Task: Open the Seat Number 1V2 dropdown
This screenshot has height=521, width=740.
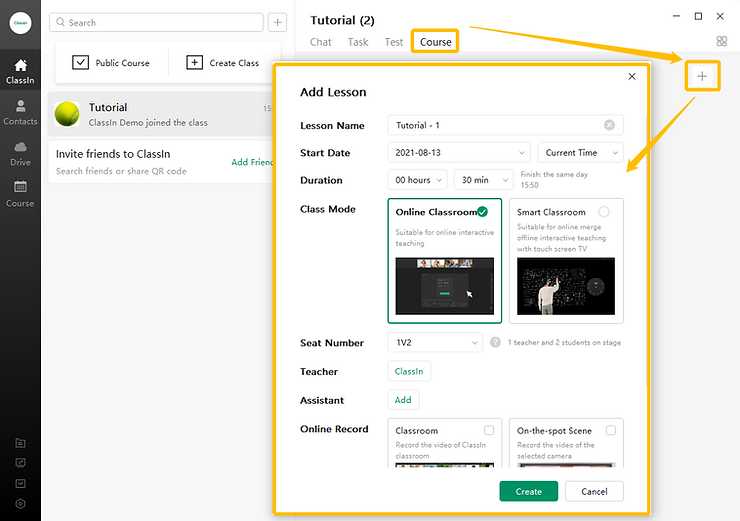Action: [x=435, y=342]
